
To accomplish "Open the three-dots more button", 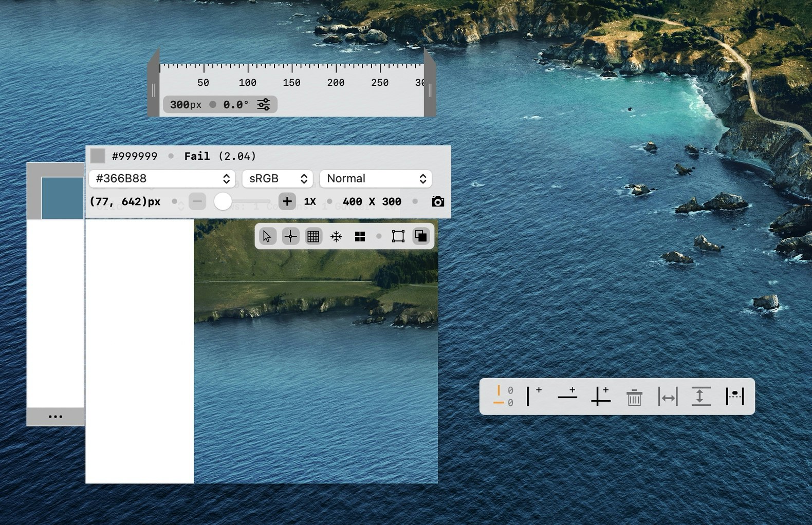I will (56, 417).
